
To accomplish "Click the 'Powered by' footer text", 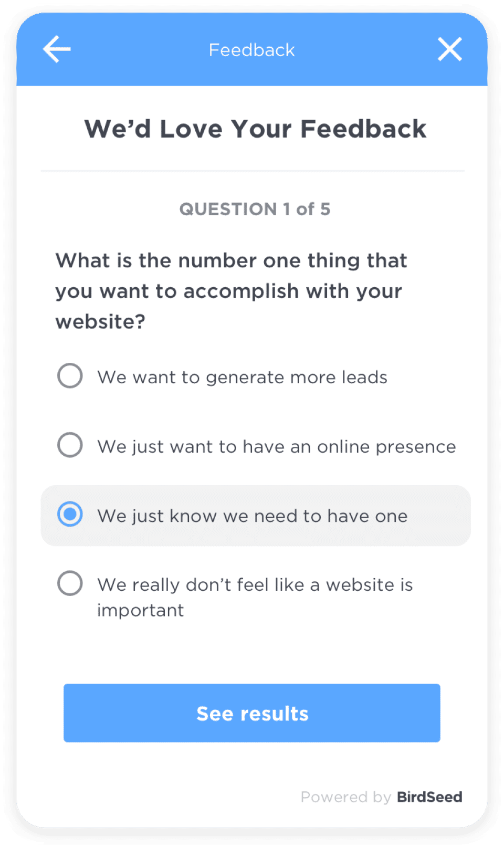I will click(345, 797).
